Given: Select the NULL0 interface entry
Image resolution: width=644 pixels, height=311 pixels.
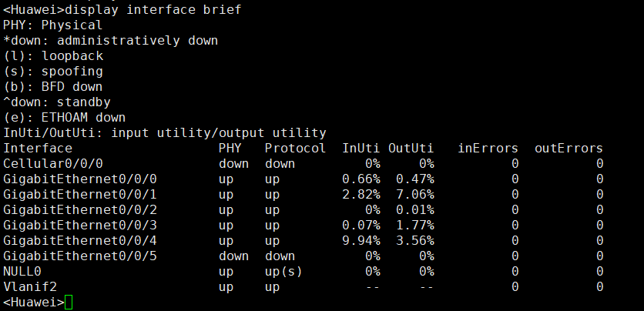Looking at the screenshot, I should tap(22, 271).
